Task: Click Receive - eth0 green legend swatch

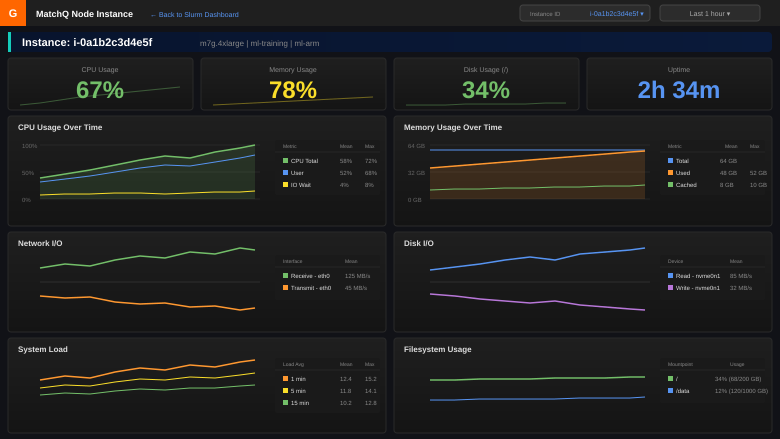Action: [285, 275]
